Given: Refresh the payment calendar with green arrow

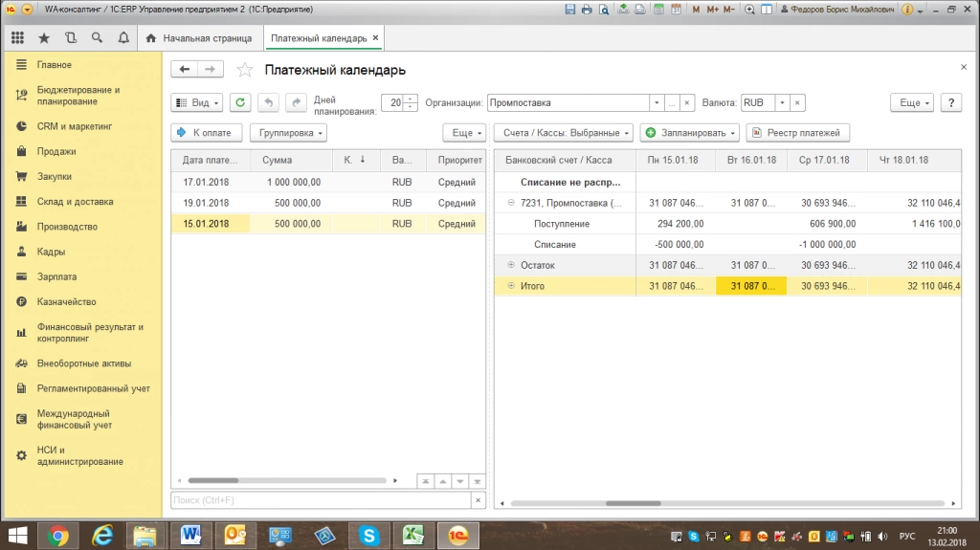Looking at the screenshot, I should [x=240, y=102].
